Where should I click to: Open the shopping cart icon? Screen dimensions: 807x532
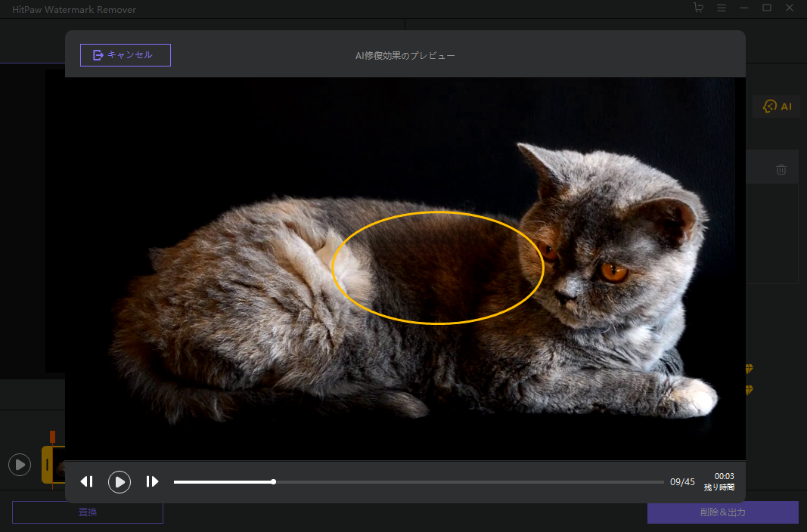point(698,8)
